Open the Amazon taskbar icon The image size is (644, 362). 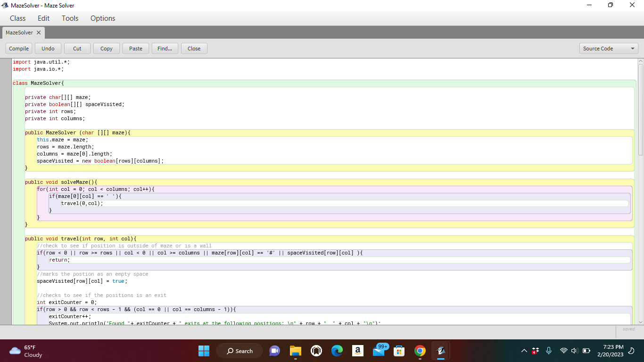[x=358, y=351]
